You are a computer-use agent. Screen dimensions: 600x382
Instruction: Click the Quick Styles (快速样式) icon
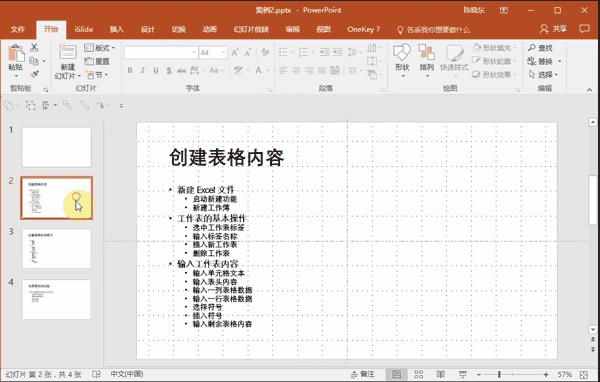point(454,54)
